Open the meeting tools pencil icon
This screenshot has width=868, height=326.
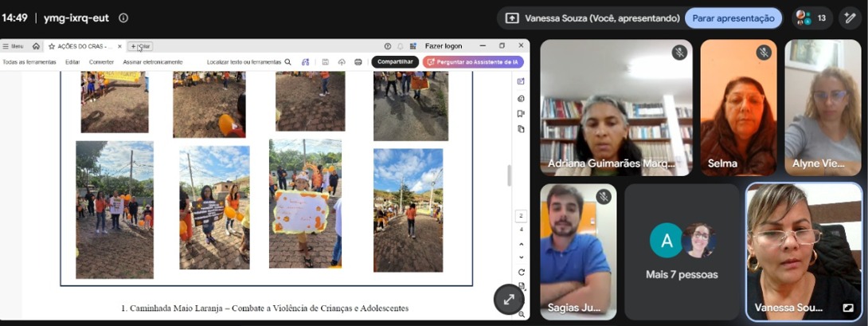[850, 18]
